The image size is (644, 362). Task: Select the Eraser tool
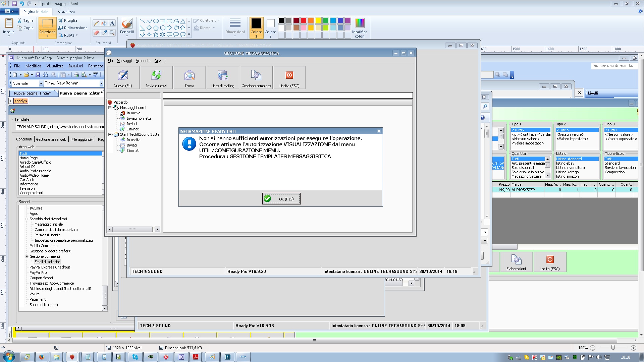pyautogui.click(x=96, y=33)
